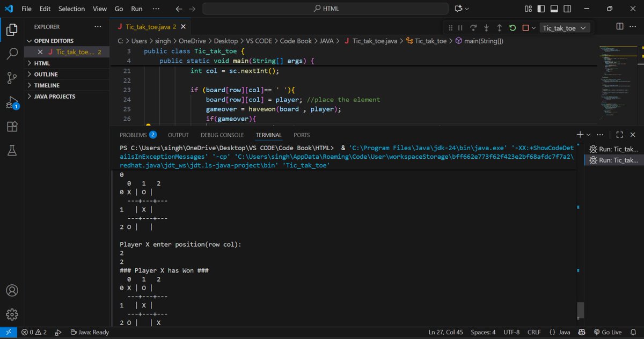Switch to the Output panel tab
The height and width of the screenshot is (339, 644).
coord(178,135)
